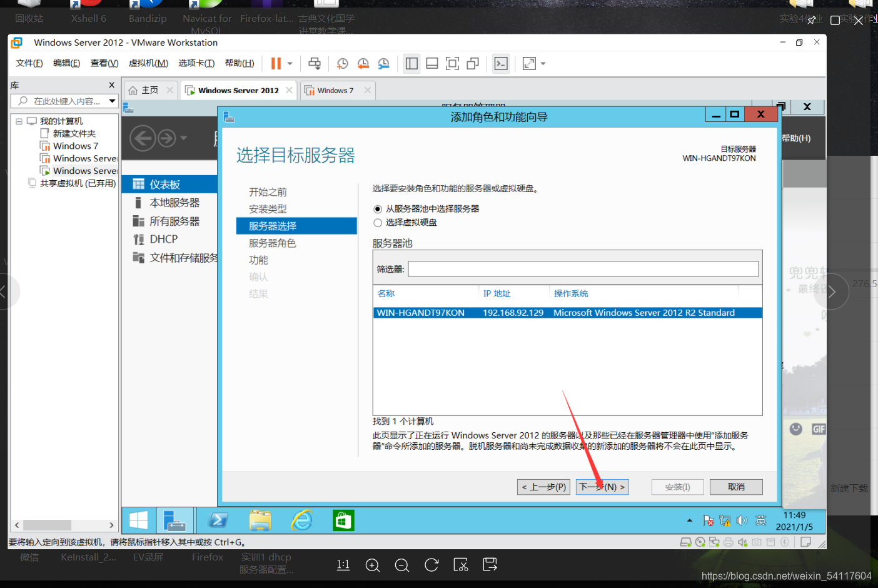Open the Windows Store taskbar icon
This screenshot has height=588, width=878.
[x=343, y=520]
